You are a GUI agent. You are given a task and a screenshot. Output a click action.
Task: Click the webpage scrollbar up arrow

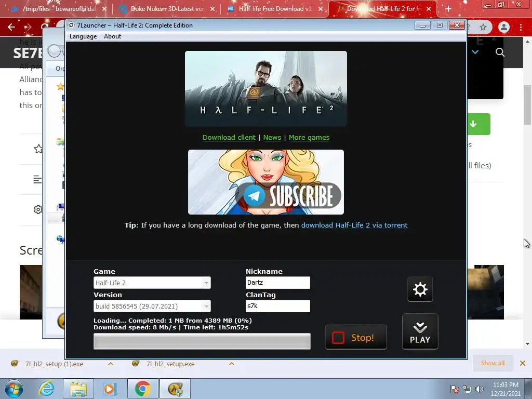[x=528, y=42]
